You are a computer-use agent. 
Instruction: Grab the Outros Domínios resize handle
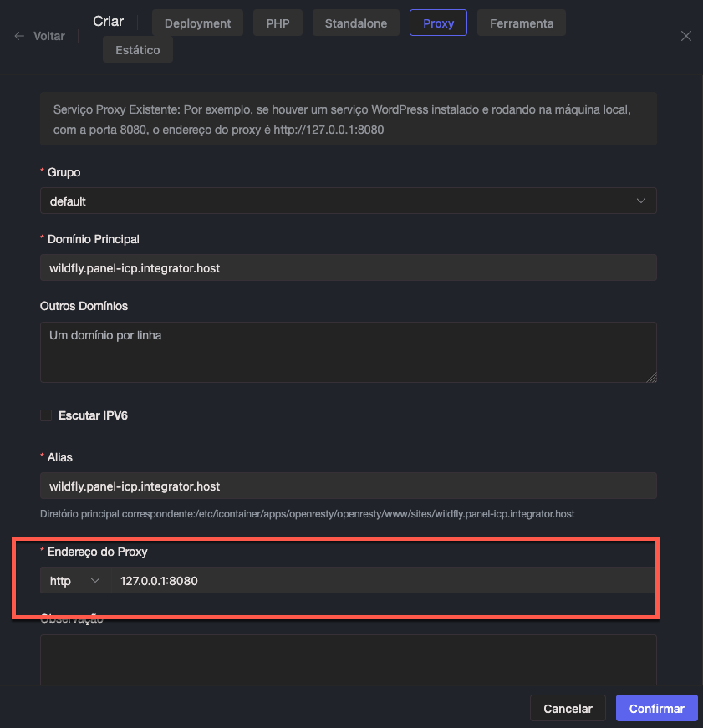pos(651,378)
